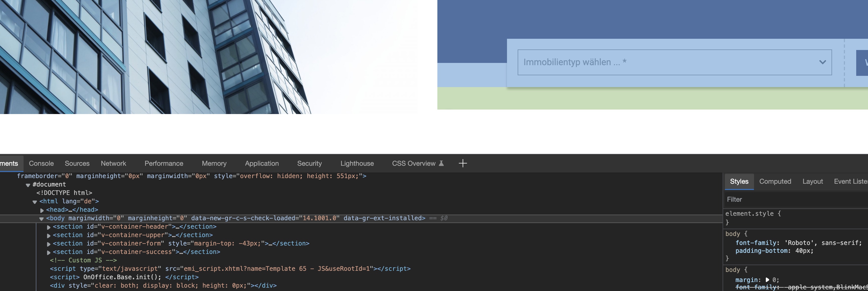Open the Network tab
The width and height of the screenshot is (868, 291).
point(114,163)
